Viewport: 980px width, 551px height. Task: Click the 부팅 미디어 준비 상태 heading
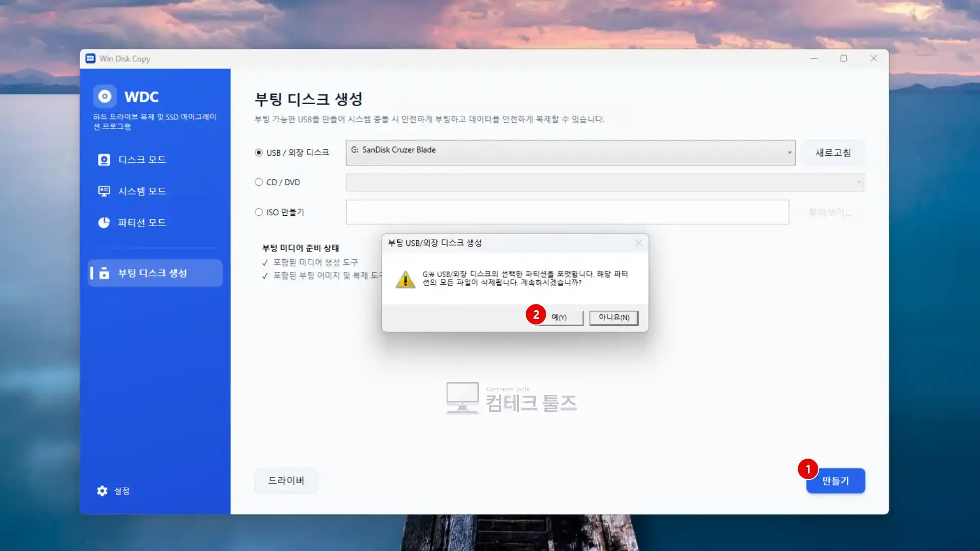(x=301, y=248)
